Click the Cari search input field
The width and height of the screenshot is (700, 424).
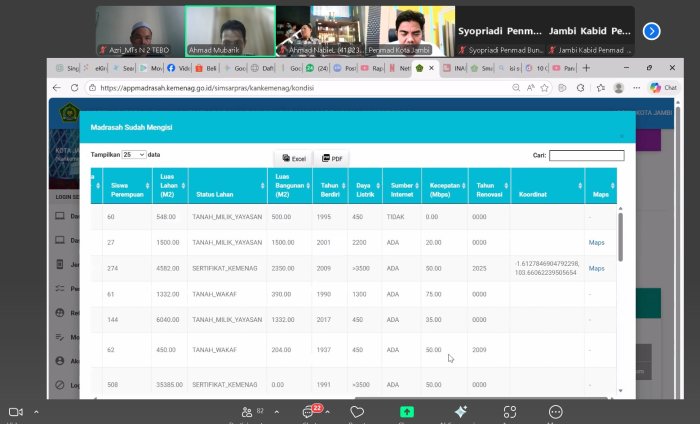click(x=586, y=155)
